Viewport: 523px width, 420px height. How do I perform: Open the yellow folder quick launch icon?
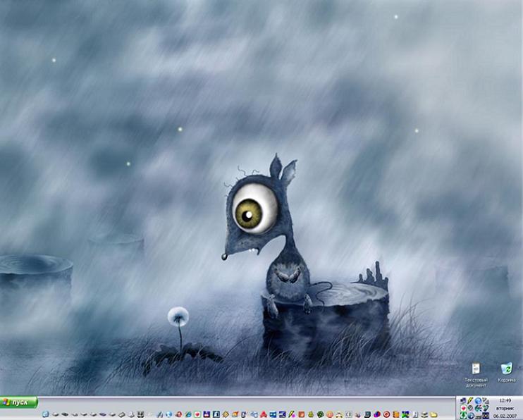[x=433, y=414]
